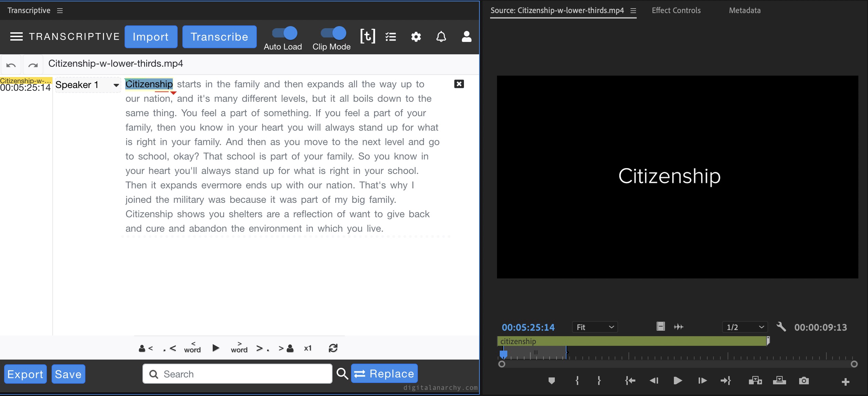Switch to the Effect Controls tab

[x=676, y=10]
